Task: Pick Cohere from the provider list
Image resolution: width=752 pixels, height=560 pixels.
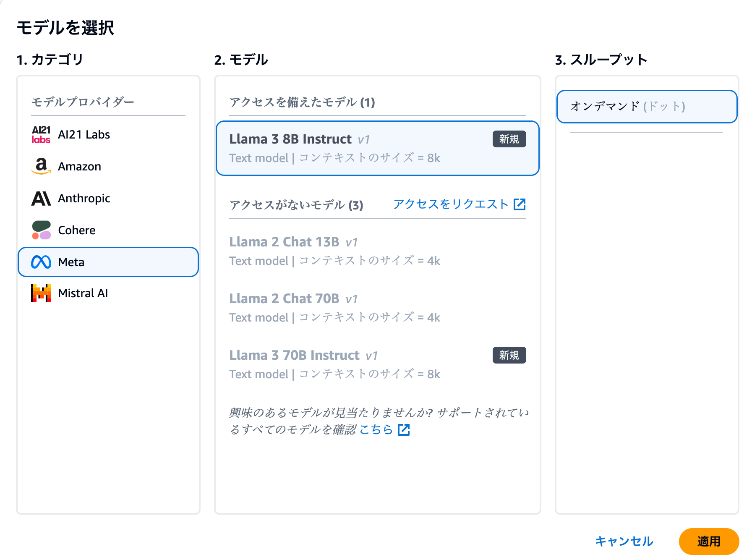Action: (108, 230)
